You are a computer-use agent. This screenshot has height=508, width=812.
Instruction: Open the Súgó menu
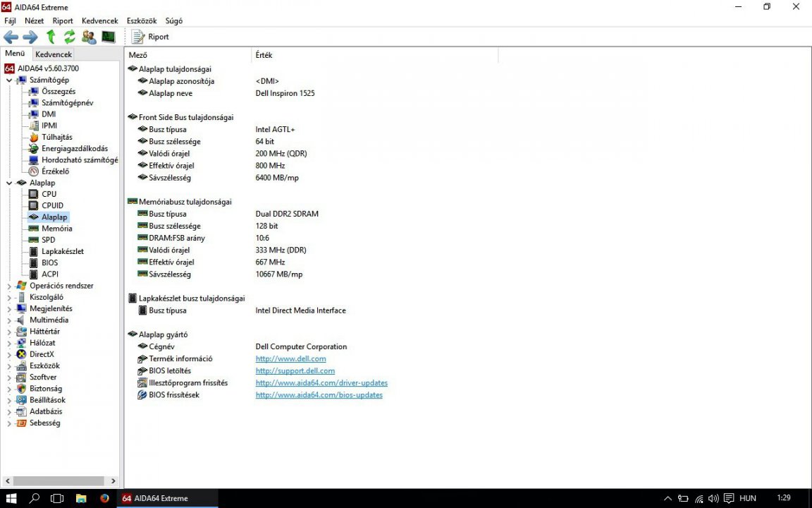click(174, 20)
